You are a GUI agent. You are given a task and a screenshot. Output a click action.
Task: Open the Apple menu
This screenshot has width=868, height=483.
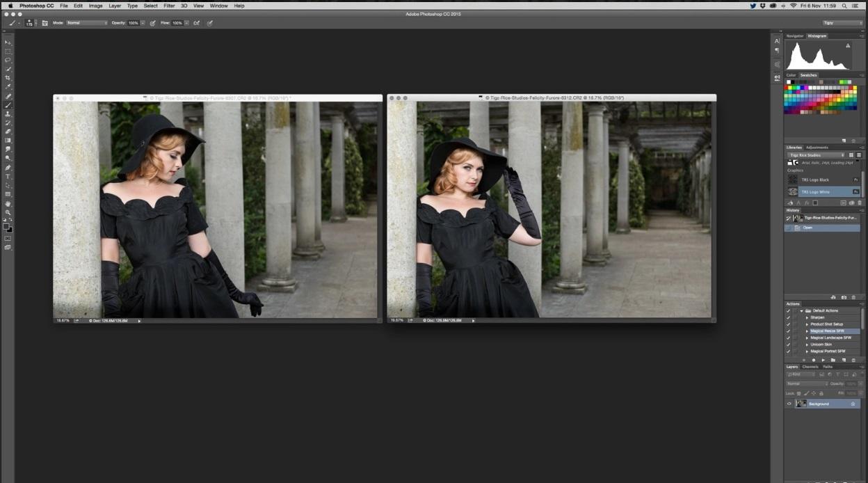point(10,6)
